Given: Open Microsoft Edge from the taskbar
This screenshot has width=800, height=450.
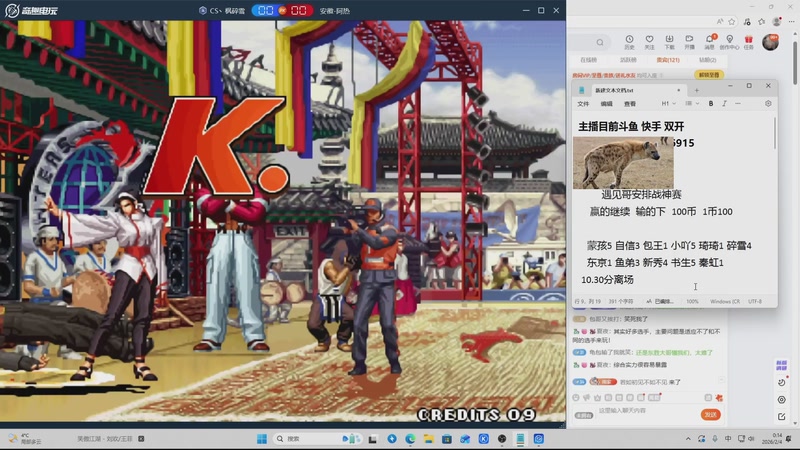Looking at the screenshot, I should tap(410, 439).
